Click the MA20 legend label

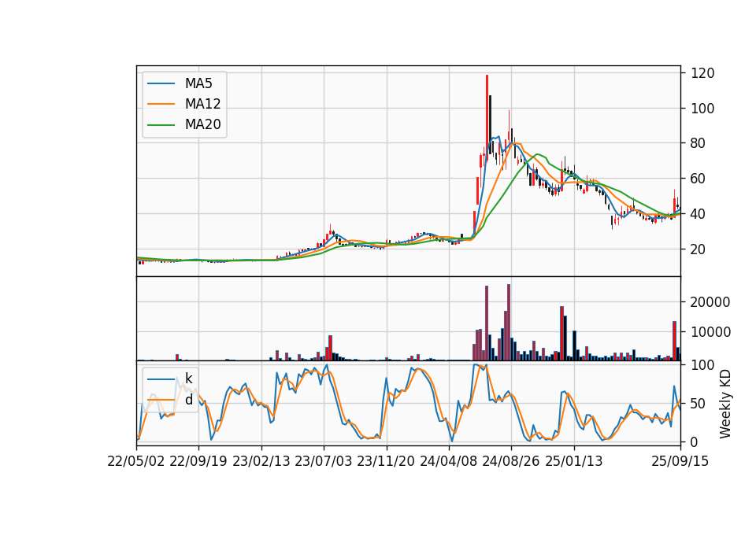click(202, 124)
